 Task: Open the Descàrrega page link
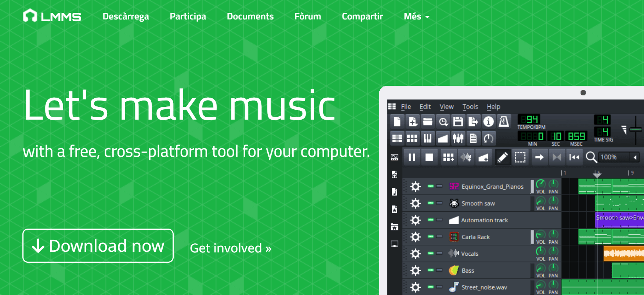pos(126,17)
